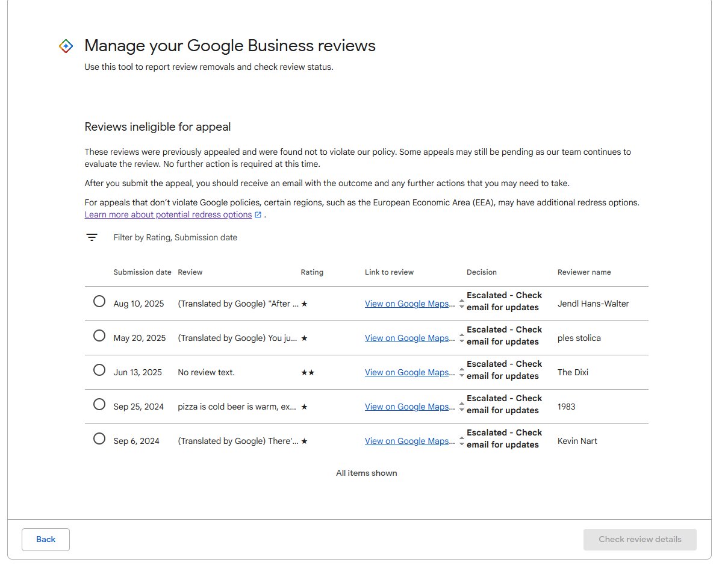Select the Sep 6, 2024 review radio button
728x571 pixels.
click(99, 438)
